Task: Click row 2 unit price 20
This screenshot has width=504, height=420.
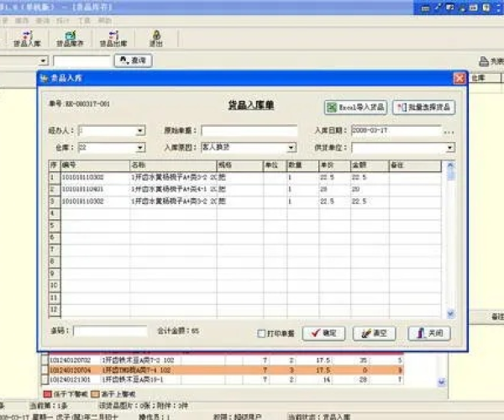Action: click(x=323, y=189)
